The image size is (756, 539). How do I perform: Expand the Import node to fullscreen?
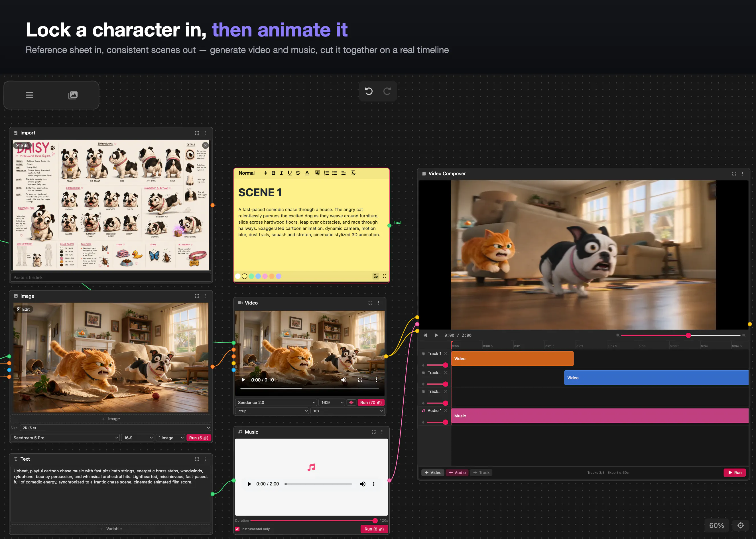pyautogui.click(x=197, y=133)
